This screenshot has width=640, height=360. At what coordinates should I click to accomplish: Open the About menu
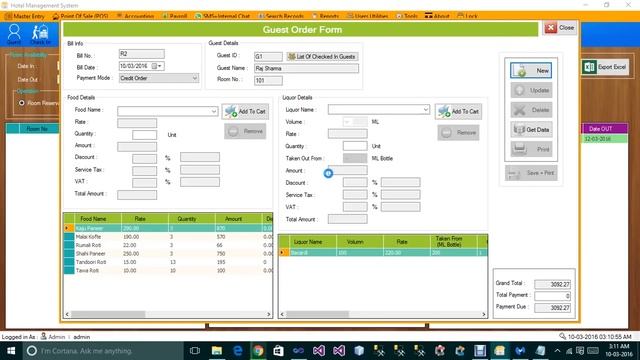[x=437, y=16]
